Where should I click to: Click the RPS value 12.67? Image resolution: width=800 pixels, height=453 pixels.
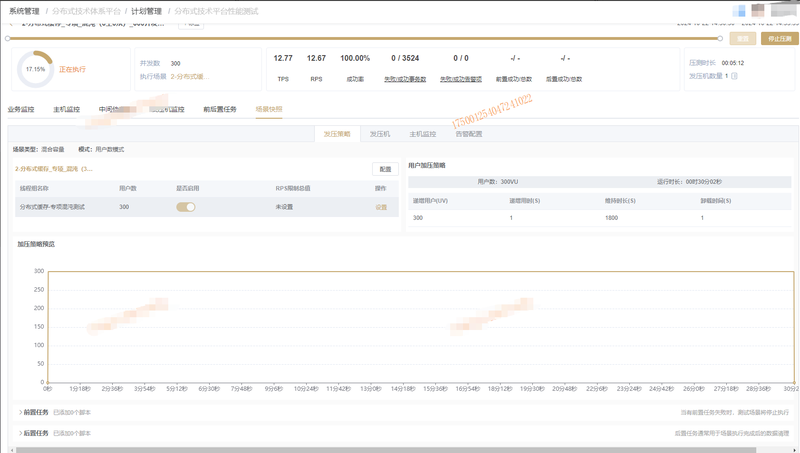coord(316,58)
